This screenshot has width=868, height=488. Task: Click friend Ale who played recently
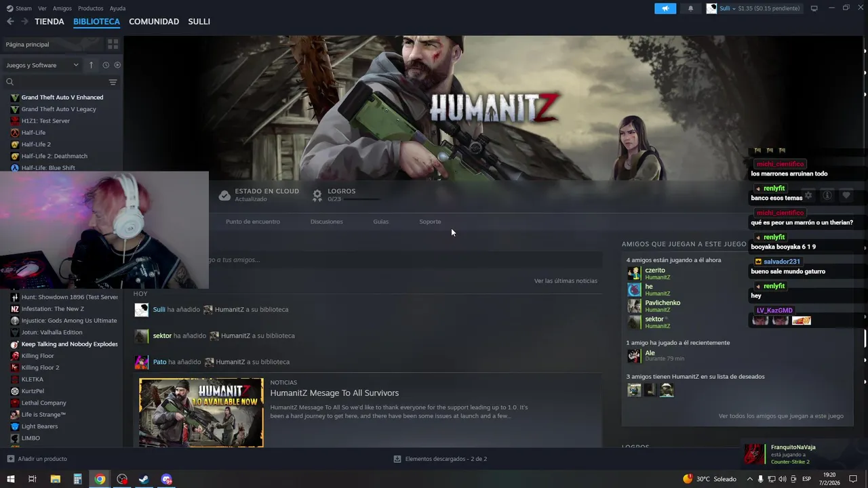(x=650, y=353)
